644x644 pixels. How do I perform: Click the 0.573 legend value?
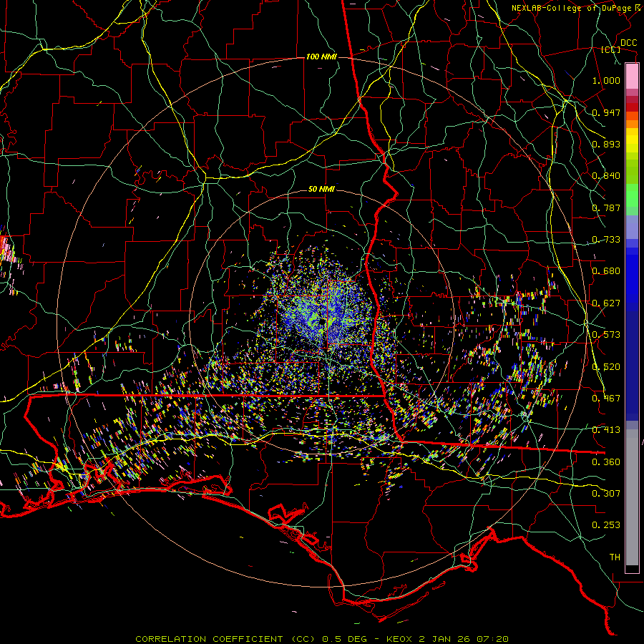(x=606, y=335)
